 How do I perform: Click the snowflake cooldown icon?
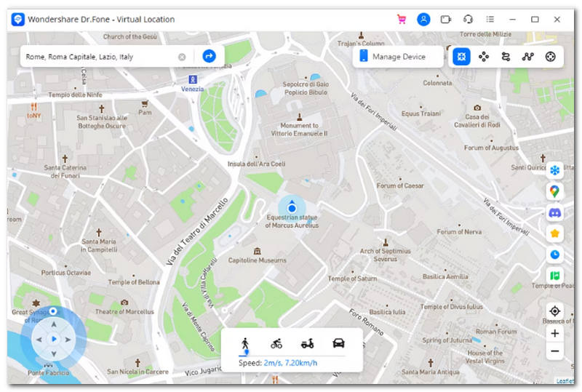pyautogui.click(x=555, y=170)
